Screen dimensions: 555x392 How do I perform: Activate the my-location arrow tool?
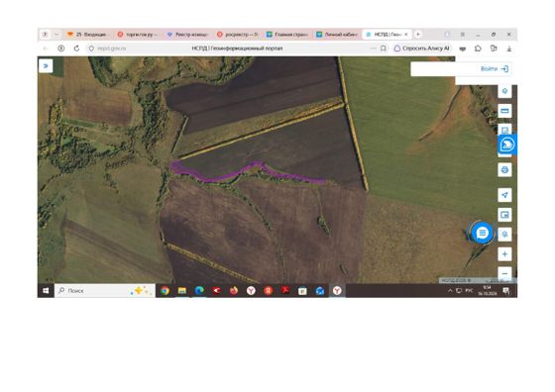[x=504, y=195]
